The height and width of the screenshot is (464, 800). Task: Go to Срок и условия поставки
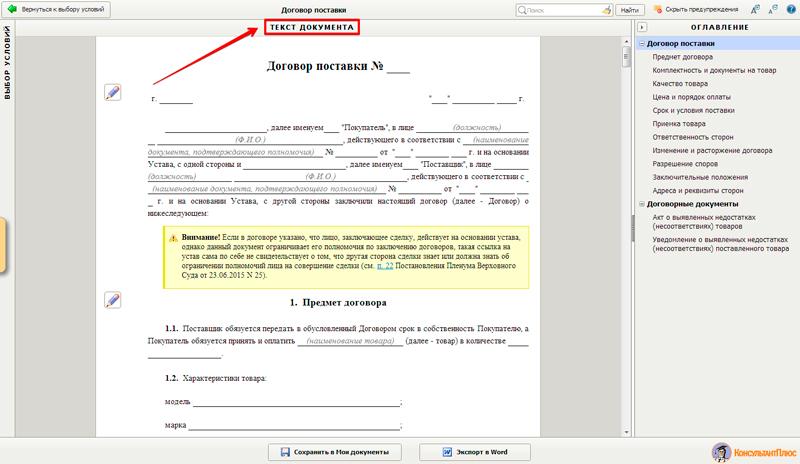pyautogui.click(x=693, y=110)
